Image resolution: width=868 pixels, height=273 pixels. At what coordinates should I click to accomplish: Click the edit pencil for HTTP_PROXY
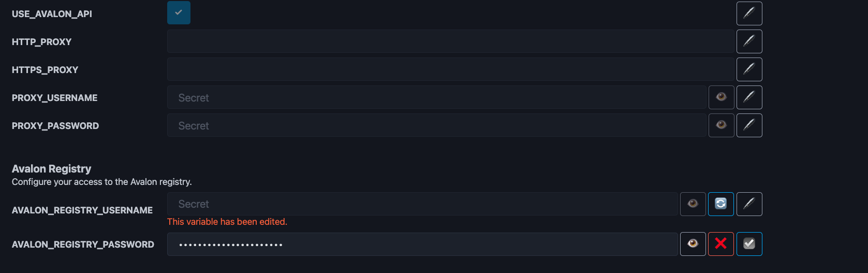point(749,41)
